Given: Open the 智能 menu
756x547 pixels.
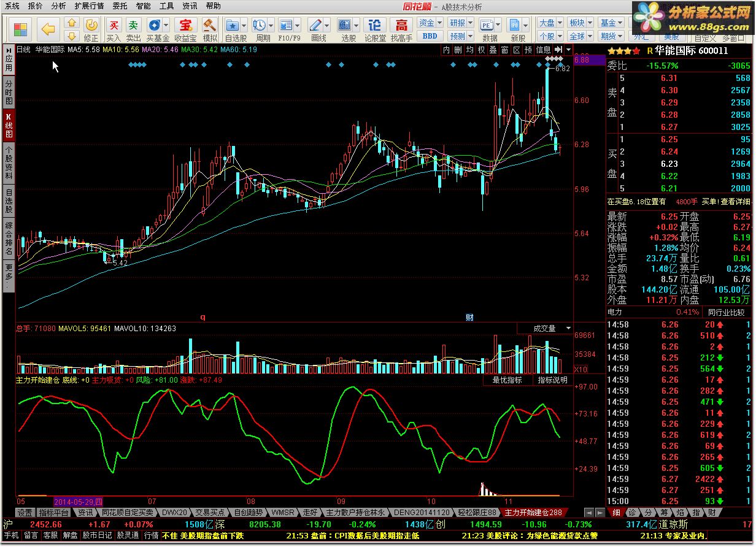Looking at the screenshot, I should pos(143,6).
